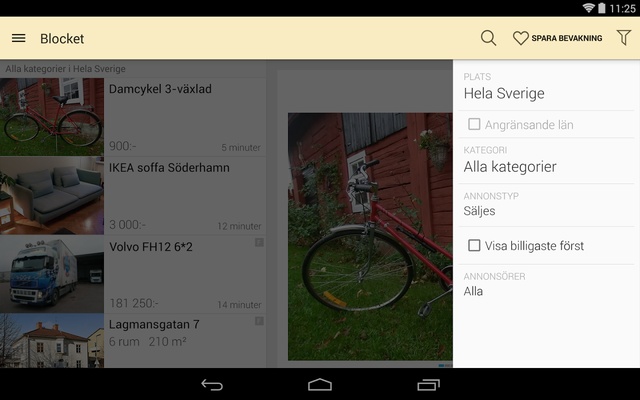The height and width of the screenshot is (400, 640).
Task: Tap the large bicycle detail photo
Action: [370, 237]
